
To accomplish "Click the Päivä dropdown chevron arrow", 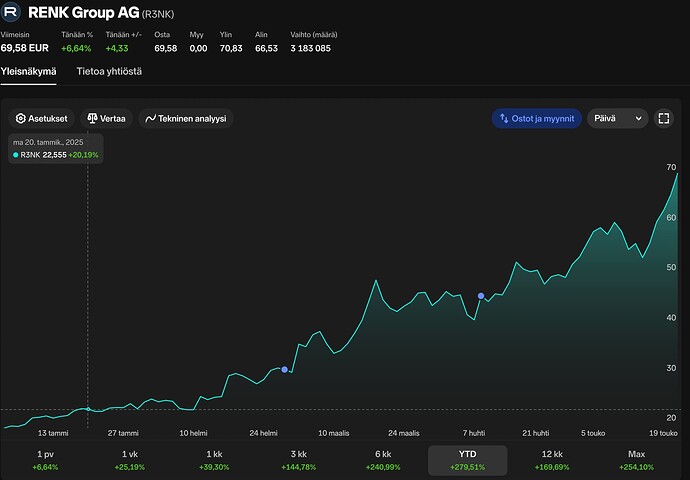I will click(639, 118).
